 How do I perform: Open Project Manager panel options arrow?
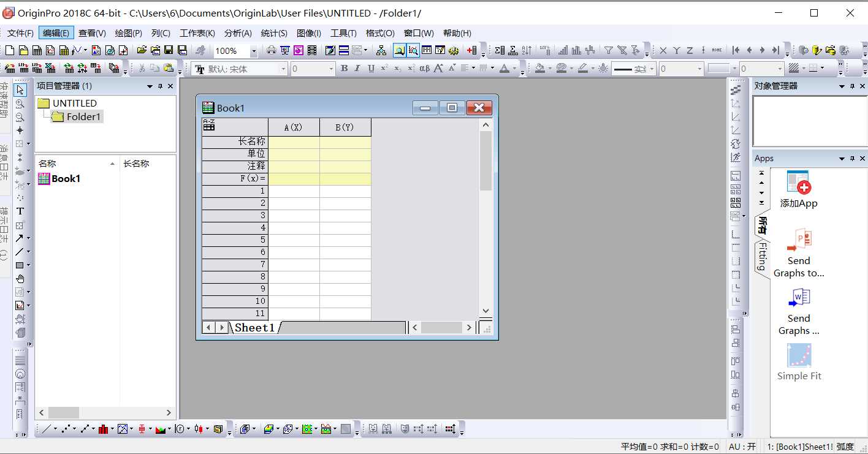[x=150, y=86]
